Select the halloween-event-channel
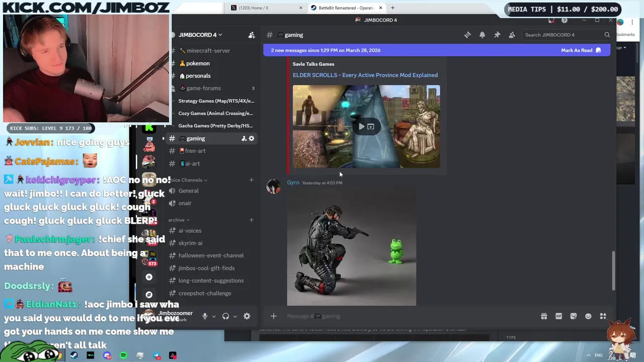 pos(212,255)
